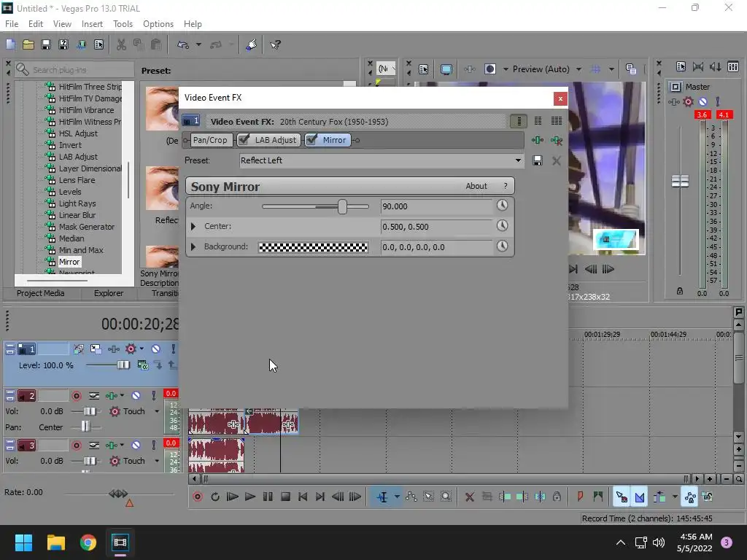
Task: Save the Mirror preset with disk icon
Action: tap(538, 160)
